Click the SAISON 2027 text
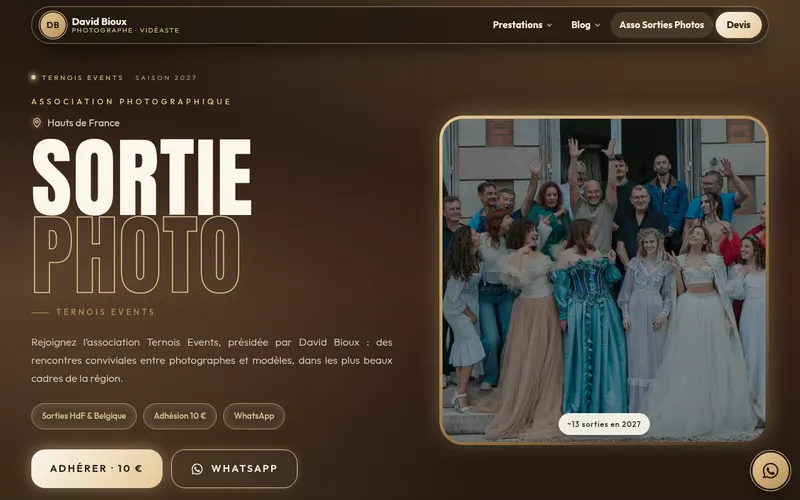The height and width of the screenshot is (500, 800). 166,78
